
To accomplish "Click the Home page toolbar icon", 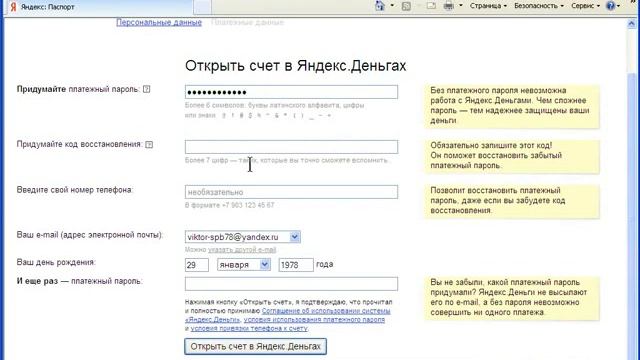I will point(380,6).
